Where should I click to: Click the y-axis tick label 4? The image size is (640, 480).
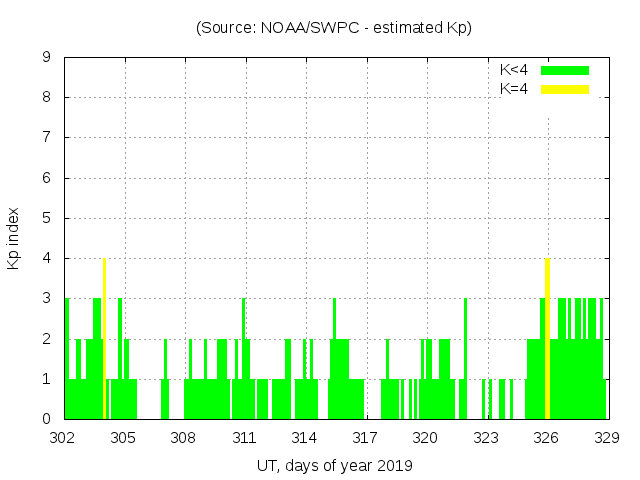click(47, 259)
